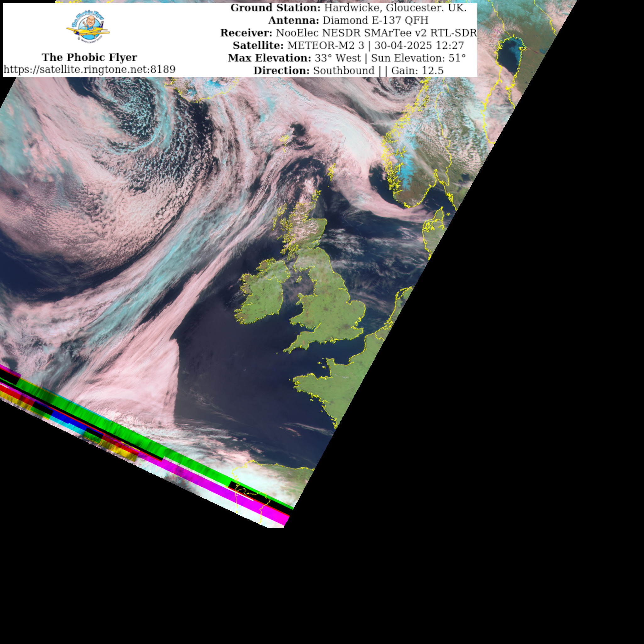The width and height of the screenshot is (644, 644).
Task: Click the Antenna Diamond E-137 QFH line
Action: click(348, 20)
